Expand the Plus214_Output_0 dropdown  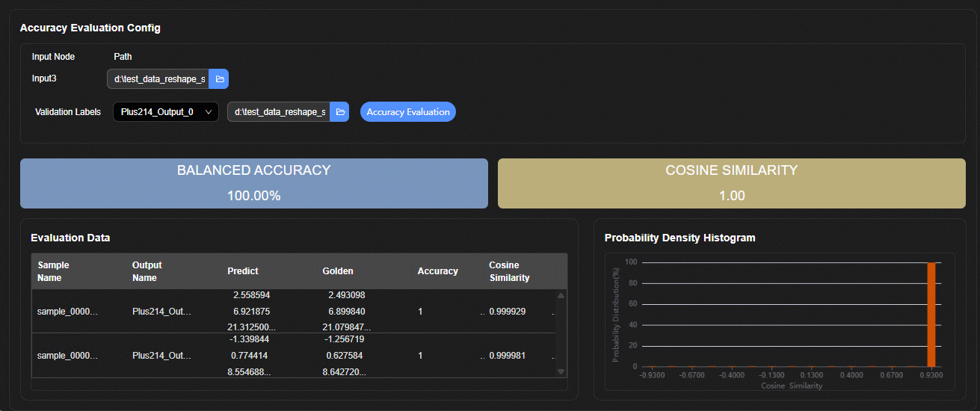165,112
